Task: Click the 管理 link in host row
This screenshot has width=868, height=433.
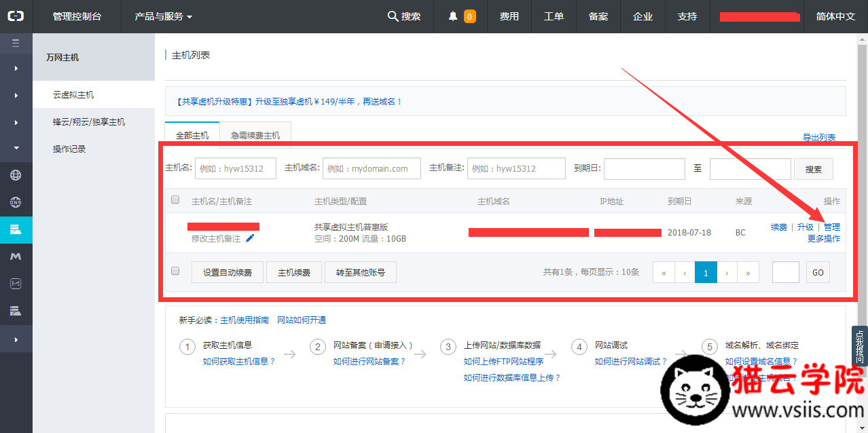Action: [832, 227]
